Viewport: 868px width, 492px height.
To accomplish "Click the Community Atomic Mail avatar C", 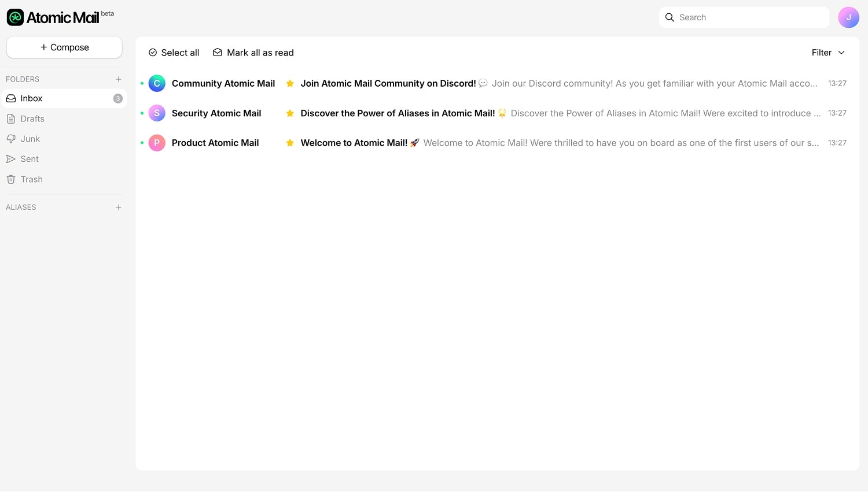I will pyautogui.click(x=157, y=83).
